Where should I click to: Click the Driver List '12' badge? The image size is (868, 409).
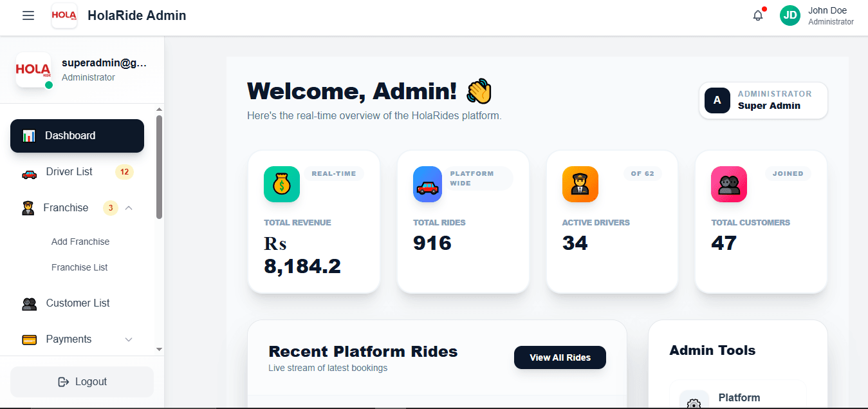coord(124,172)
